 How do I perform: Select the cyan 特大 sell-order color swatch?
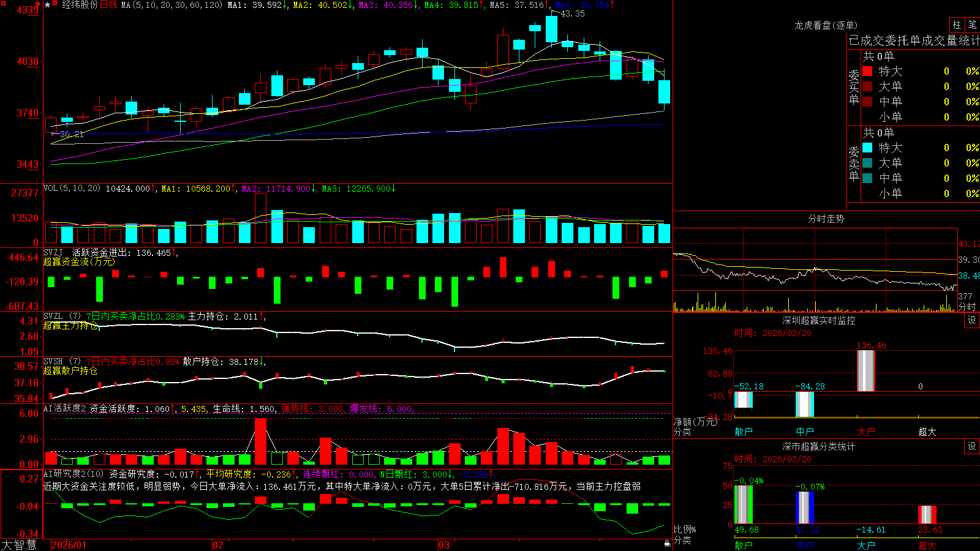pos(867,148)
